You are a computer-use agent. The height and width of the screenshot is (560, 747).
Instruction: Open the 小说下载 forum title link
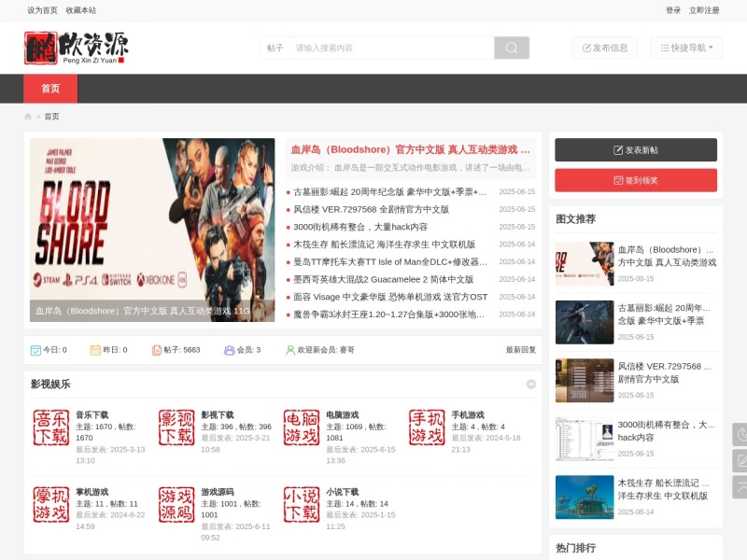point(343,493)
